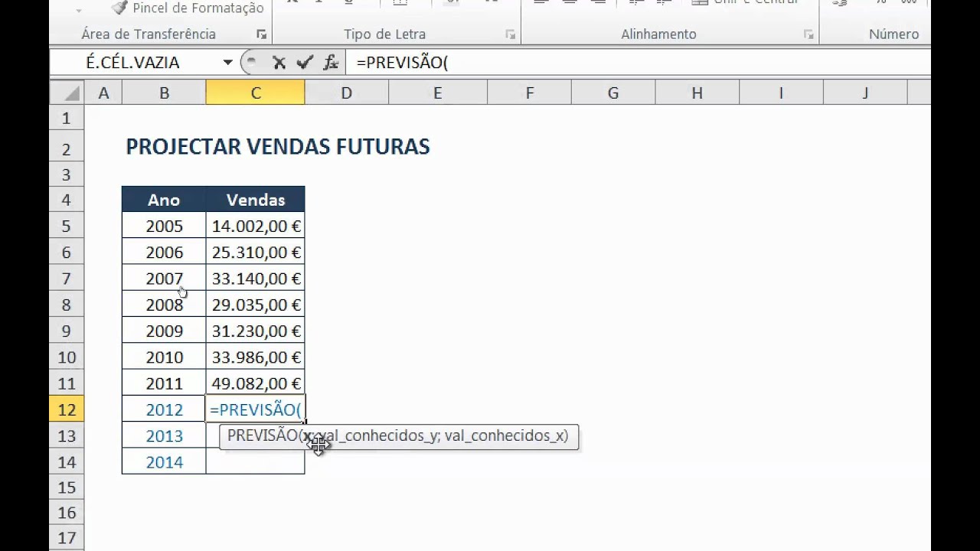The height and width of the screenshot is (551, 980).
Task: Click the cell being edited with =PREVISÃO(
Action: (255, 409)
